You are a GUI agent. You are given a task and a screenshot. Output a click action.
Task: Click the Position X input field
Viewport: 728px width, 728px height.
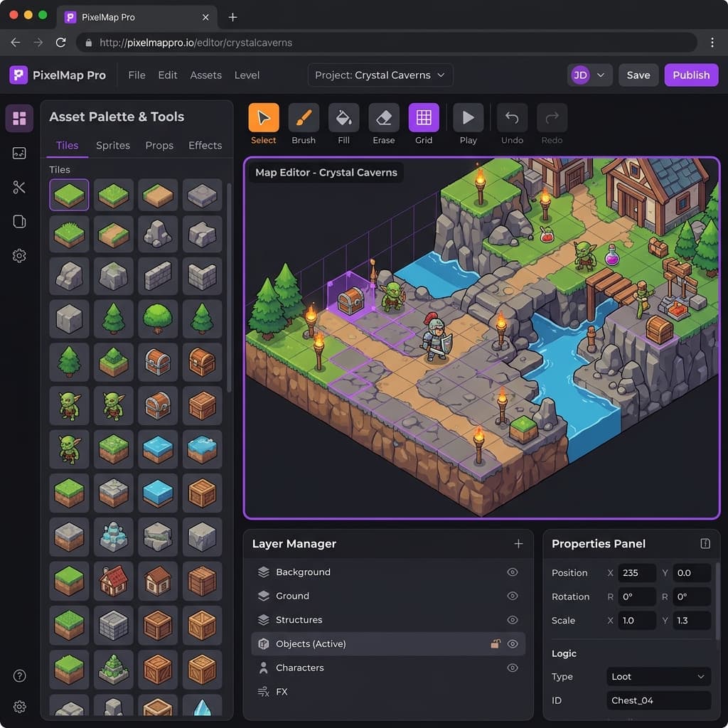pyautogui.click(x=636, y=573)
